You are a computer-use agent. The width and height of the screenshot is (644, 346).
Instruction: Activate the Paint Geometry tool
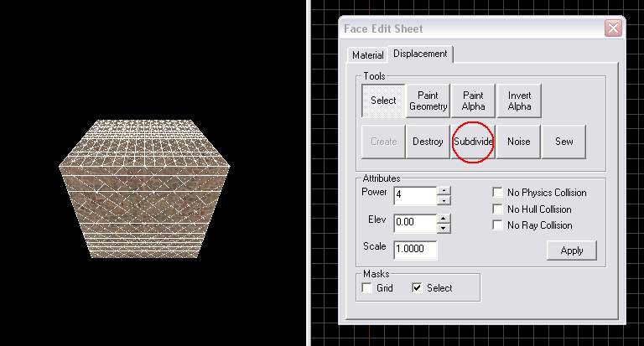428,101
